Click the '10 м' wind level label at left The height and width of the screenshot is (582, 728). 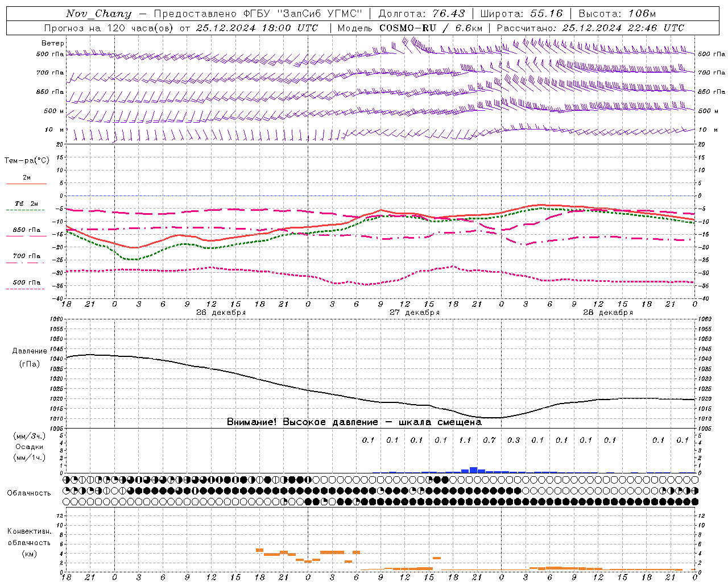pyautogui.click(x=55, y=130)
